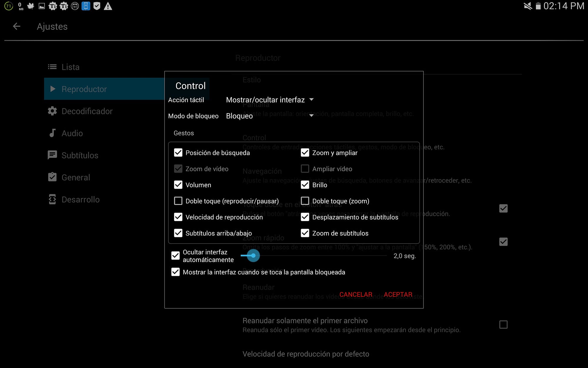Toggle Ocultar interfaz automáticamente checkbox
This screenshot has height=368, width=588.
(176, 256)
